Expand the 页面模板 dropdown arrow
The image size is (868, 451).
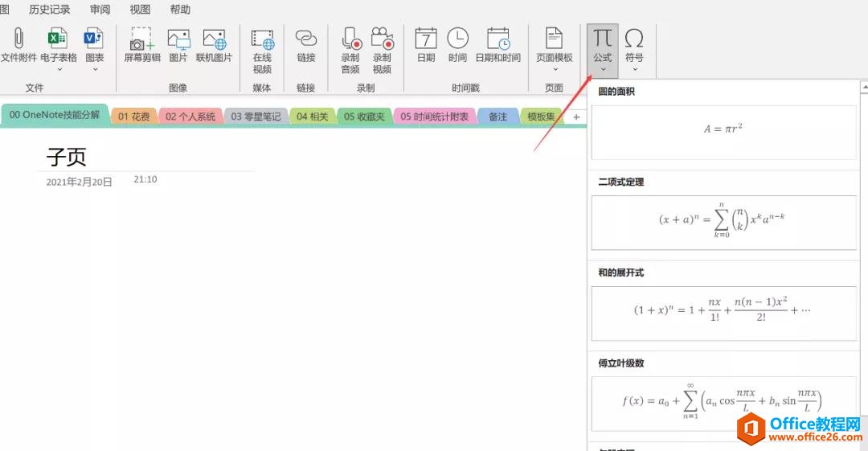coord(555,69)
